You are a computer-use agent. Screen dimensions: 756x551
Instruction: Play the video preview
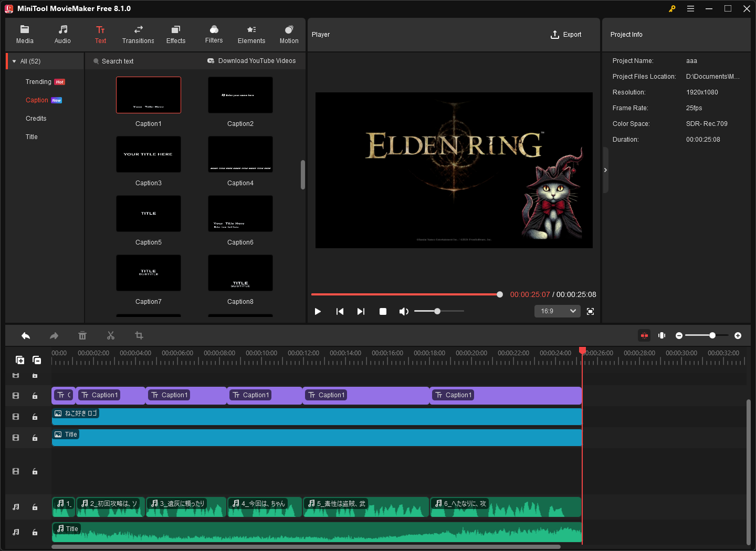pos(318,311)
